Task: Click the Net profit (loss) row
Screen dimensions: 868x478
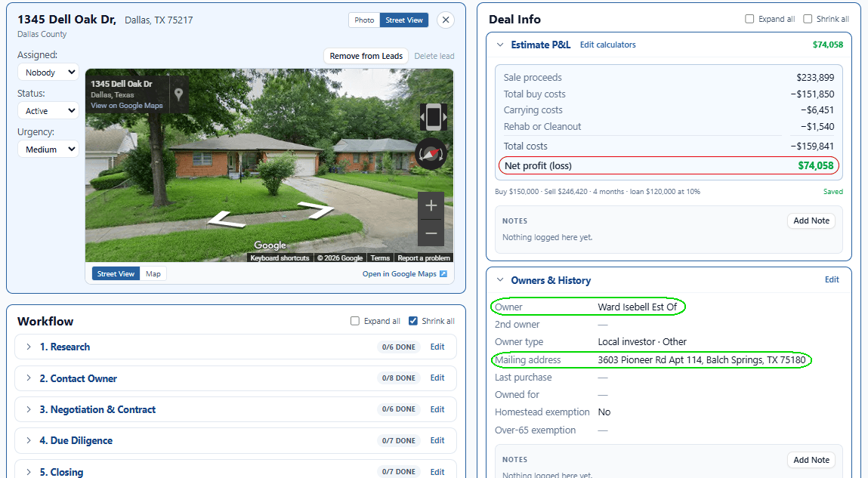Action: 669,165
